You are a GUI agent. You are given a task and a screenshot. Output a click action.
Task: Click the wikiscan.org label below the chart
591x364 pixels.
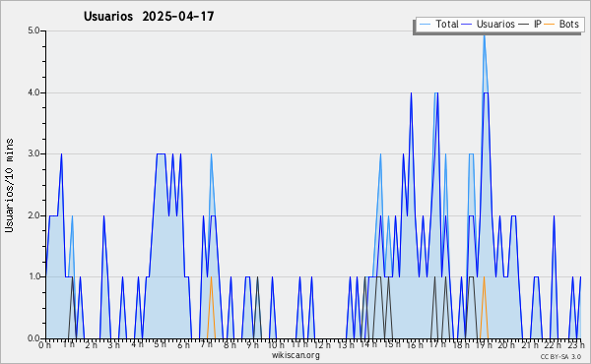pyautogui.click(x=295, y=355)
